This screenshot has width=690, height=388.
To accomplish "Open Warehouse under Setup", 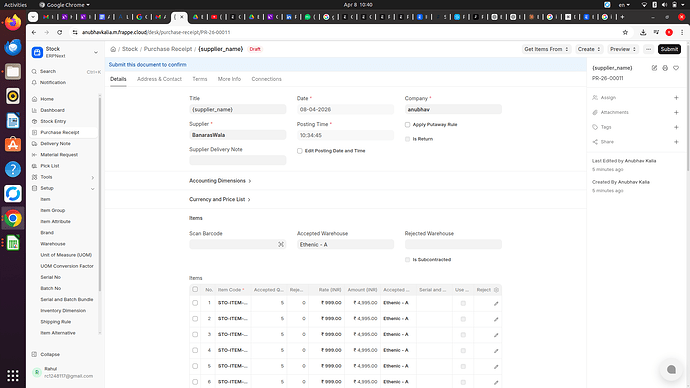I will pos(53,244).
